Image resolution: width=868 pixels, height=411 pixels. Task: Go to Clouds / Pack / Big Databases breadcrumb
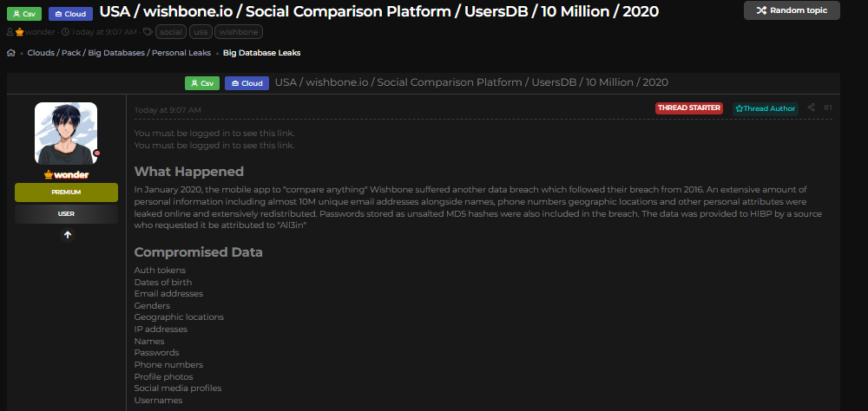(x=119, y=53)
